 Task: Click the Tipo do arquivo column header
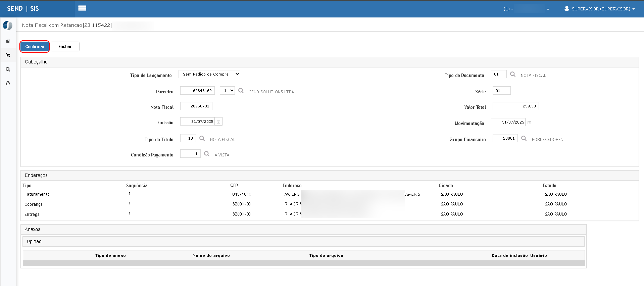(326, 255)
